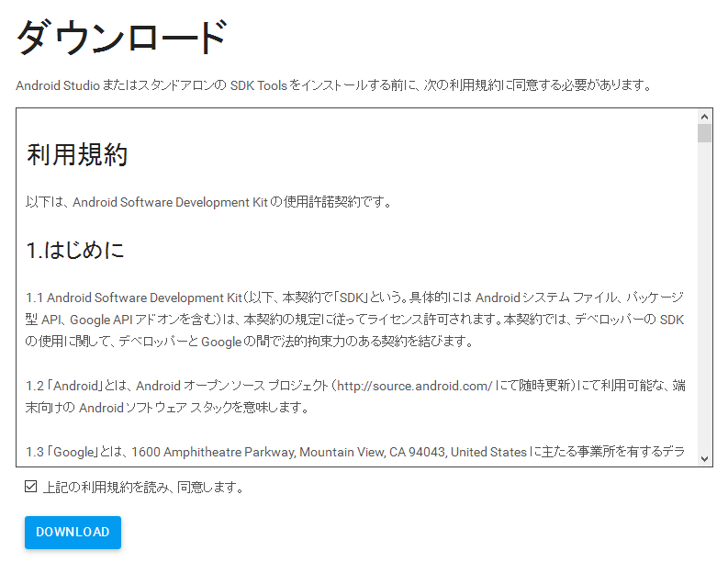Click the 1.はじめに section heading
The width and height of the screenshot is (728, 562).
75,250
